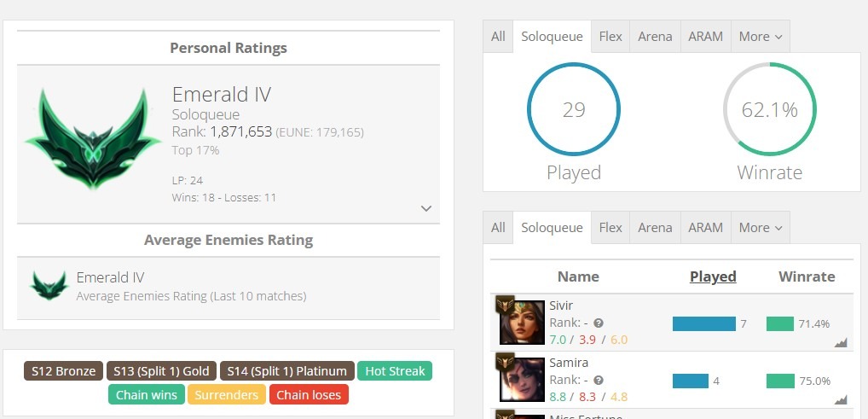The image size is (868, 419).
Task: Click Sivir's KDA 7.0 / 3.9 / 6.0
Action: pos(588,340)
